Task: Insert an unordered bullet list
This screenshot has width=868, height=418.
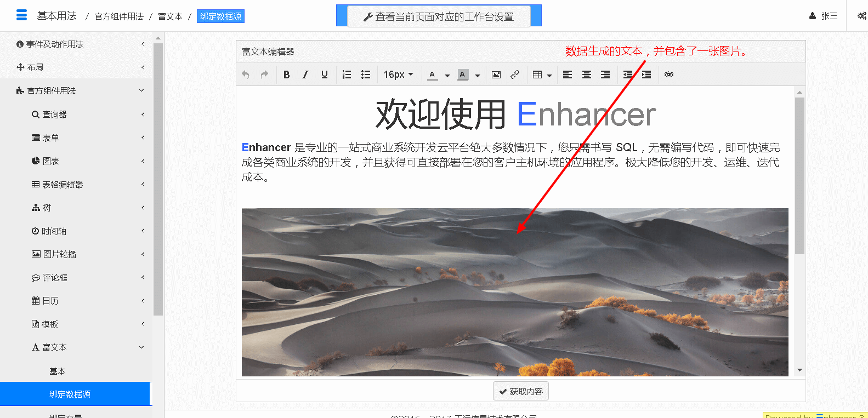Action: point(366,75)
